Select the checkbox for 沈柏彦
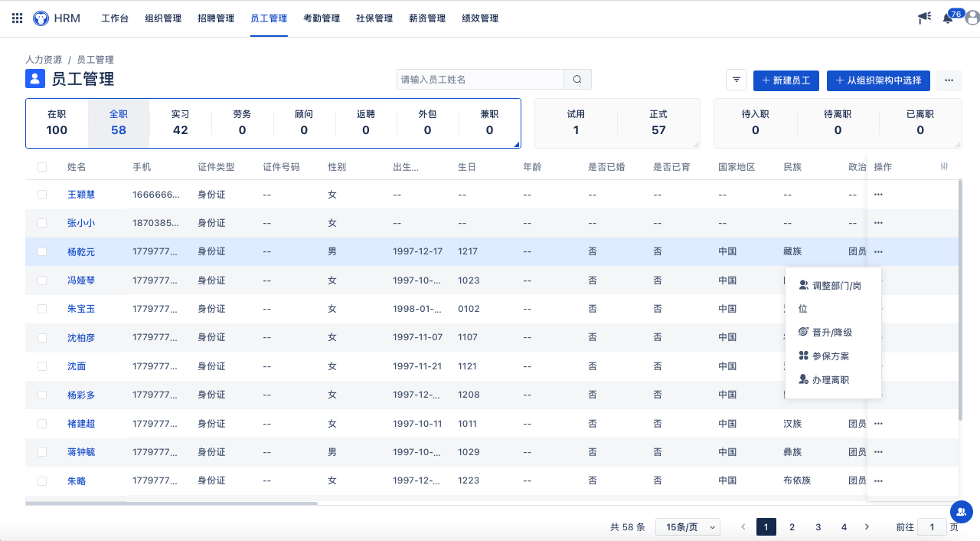Screen dimensions: 980x541 [42, 337]
